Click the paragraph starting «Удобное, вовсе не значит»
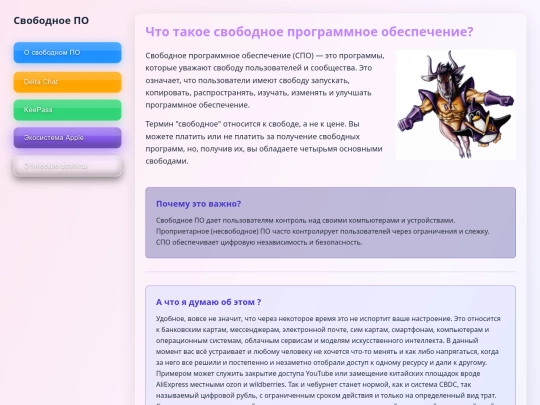Viewport: 540px width, 405px height. pos(328,360)
